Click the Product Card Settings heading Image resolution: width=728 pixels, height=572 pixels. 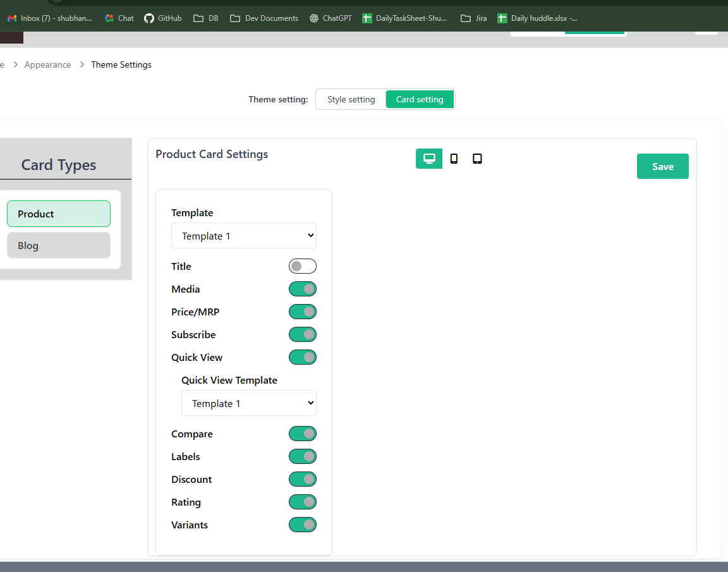(212, 154)
